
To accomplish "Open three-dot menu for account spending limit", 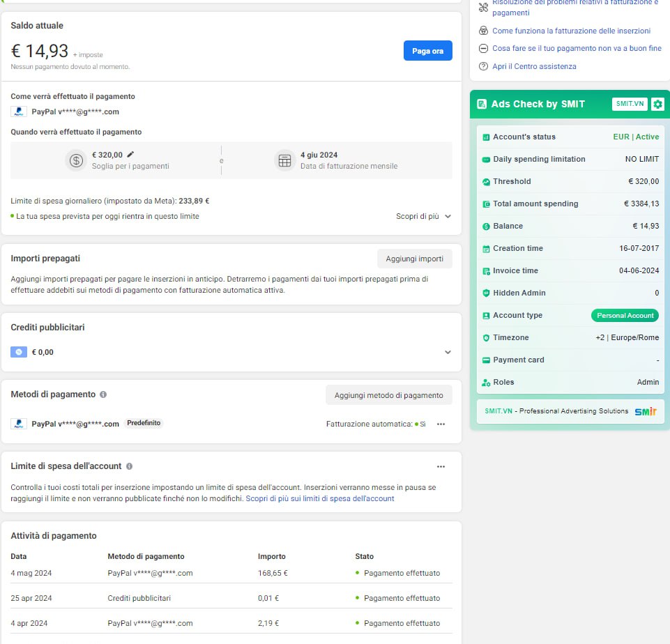I will (441, 466).
